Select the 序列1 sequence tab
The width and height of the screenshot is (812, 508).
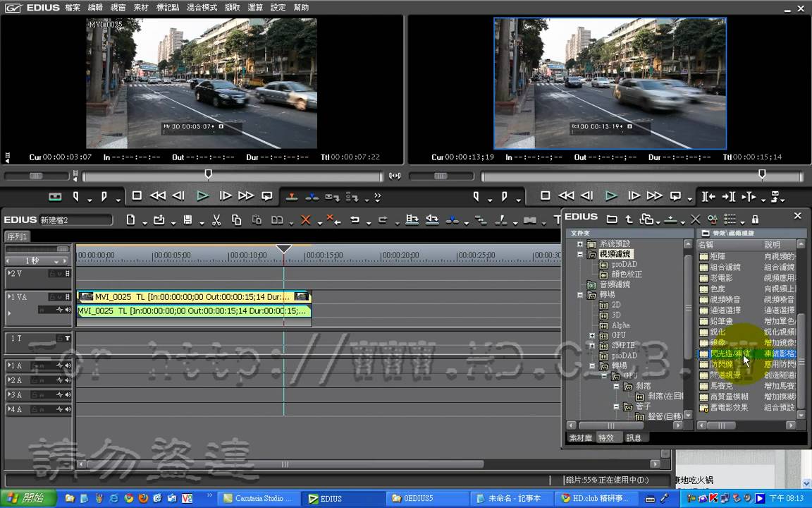(17, 236)
